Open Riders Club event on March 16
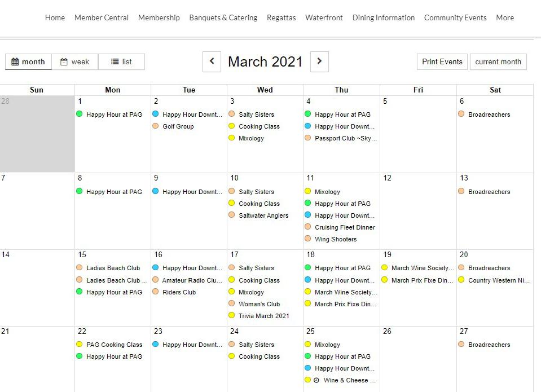This screenshot has height=392, width=541. (x=179, y=292)
